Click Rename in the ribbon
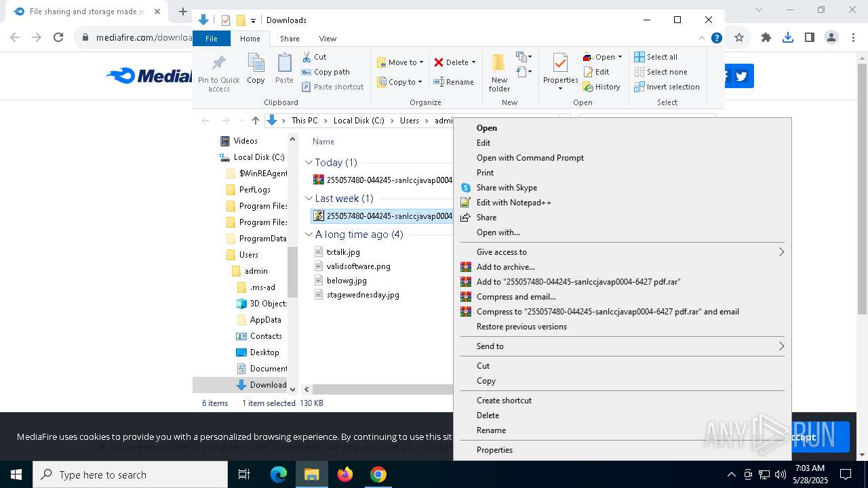 tap(454, 82)
